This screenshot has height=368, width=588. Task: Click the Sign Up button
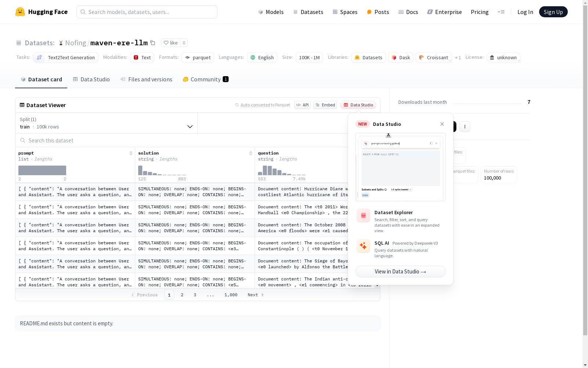click(x=553, y=12)
